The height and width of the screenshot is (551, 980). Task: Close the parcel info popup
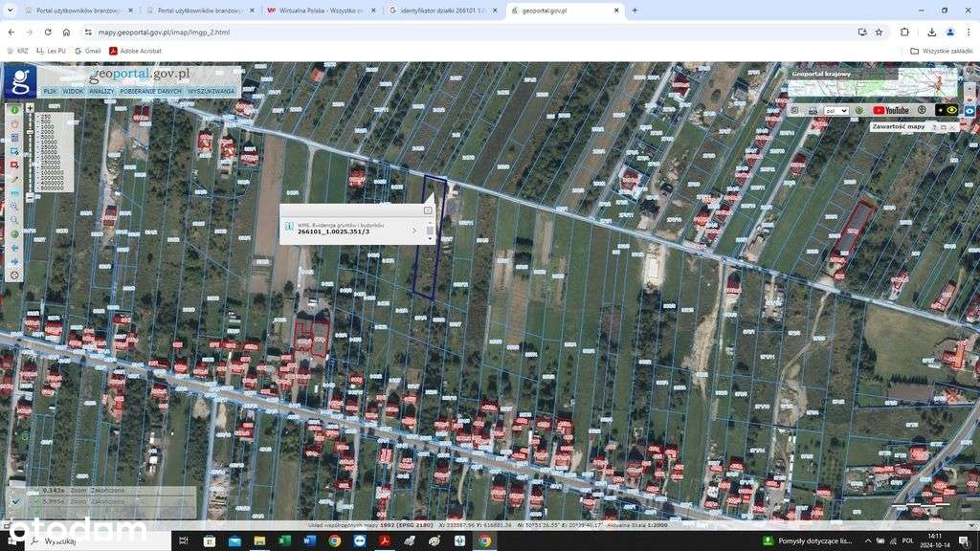click(x=428, y=210)
